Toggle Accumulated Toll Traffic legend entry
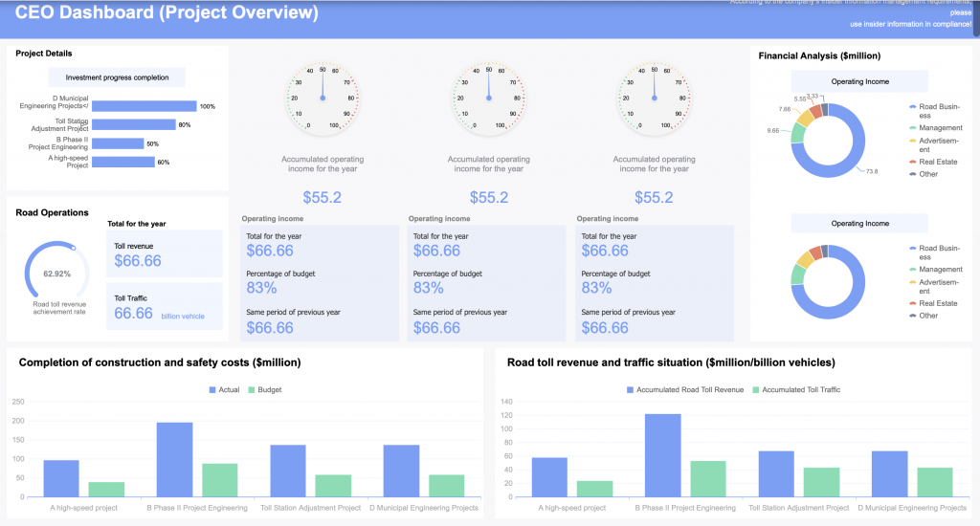The width and height of the screenshot is (980, 526). coord(795,390)
